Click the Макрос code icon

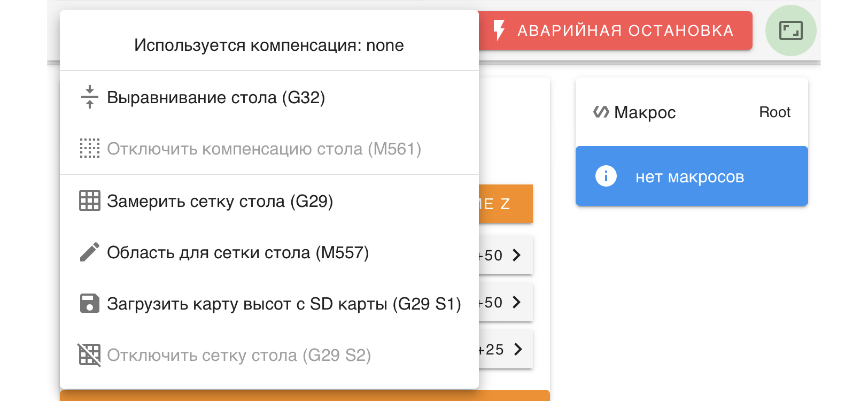(601, 112)
